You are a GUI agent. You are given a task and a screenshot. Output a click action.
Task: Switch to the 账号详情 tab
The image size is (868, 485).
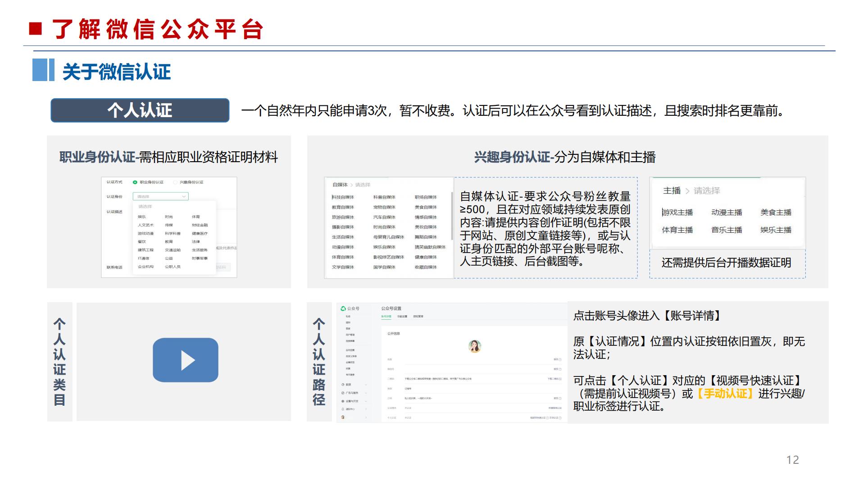pos(386,316)
